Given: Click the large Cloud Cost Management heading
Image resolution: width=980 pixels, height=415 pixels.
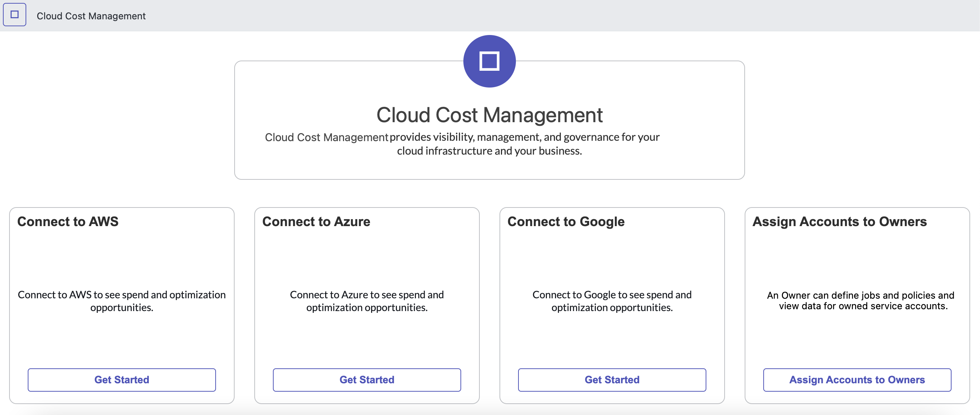Looking at the screenshot, I should (489, 115).
